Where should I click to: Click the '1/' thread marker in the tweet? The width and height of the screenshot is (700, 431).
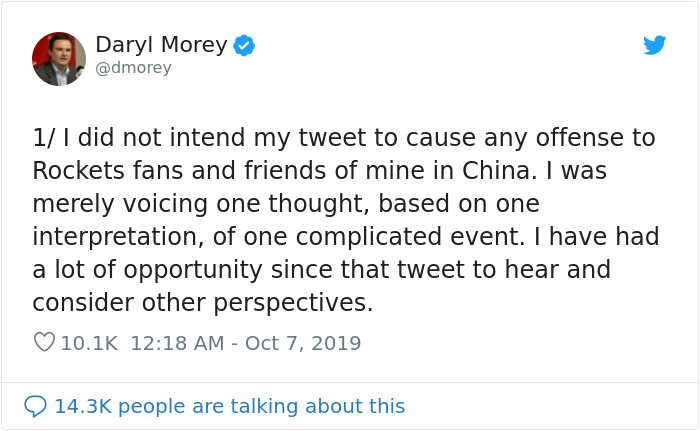[x=44, y=137]
